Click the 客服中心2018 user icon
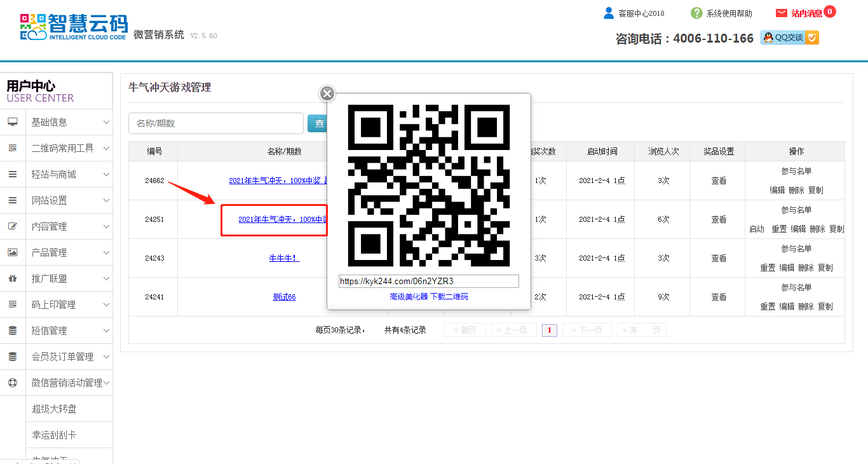868x464 pixels. tap(609, 13)
